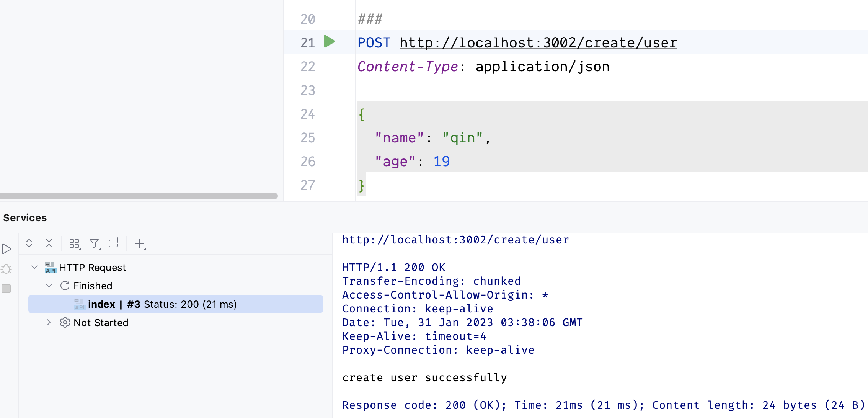Select the Not Started tree item
The width and height of the screenshot is (868, 418).
[101, 322]
